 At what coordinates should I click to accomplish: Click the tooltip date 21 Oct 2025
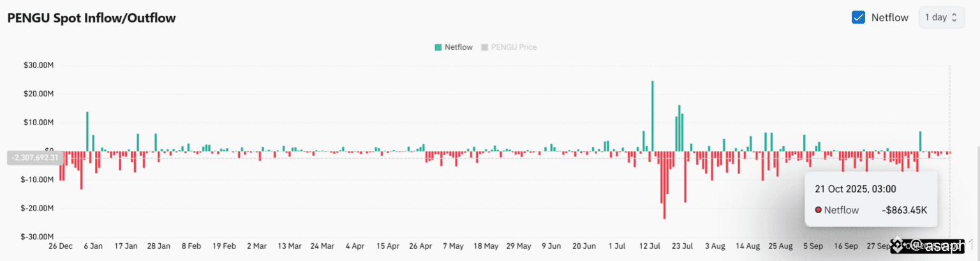855,188
